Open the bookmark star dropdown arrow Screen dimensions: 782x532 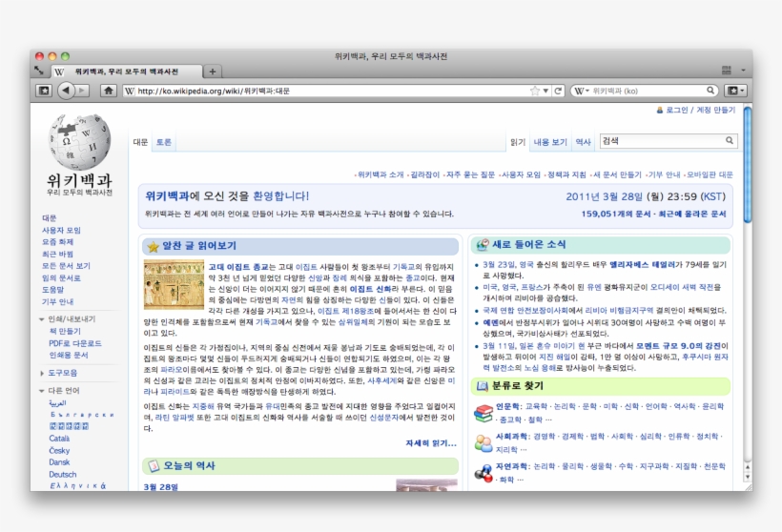point(545,91)
